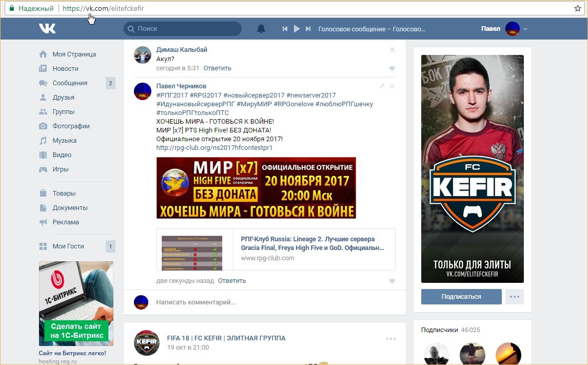Open Сообщения in the left menu
The height and width of the screenshot is (365, 588).
pyautogui.click(x=70, y=83)
